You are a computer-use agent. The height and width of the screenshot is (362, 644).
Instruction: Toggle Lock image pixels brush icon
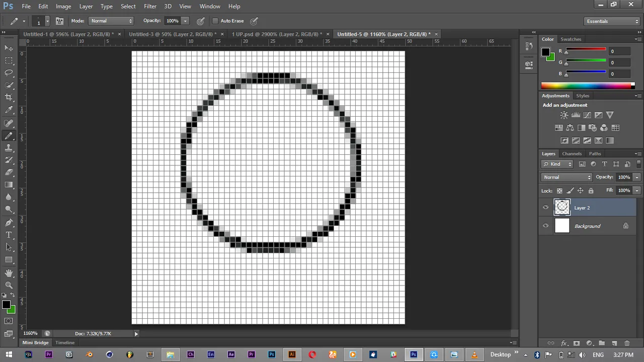pos(570,191)
